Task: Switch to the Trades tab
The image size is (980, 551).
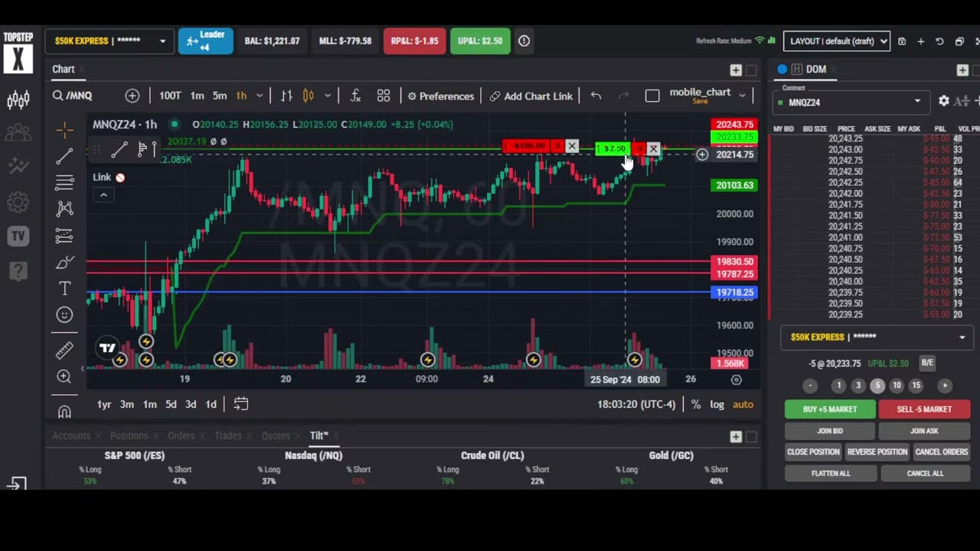Action: coord(227,435)
